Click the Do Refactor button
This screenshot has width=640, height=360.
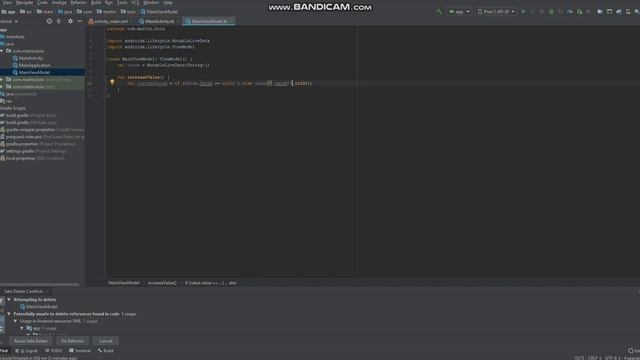coord(72,341)
